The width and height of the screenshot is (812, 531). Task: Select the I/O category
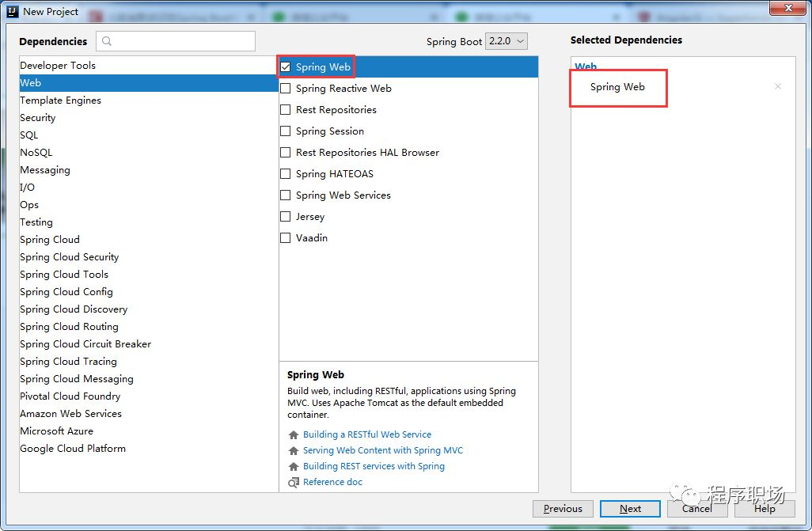point(149,188)
